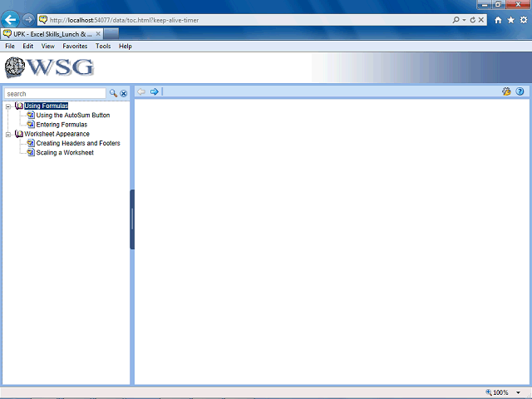Open the Help question mark icon
This screenshot has width=532, height=399.
[x=520, y=91]
